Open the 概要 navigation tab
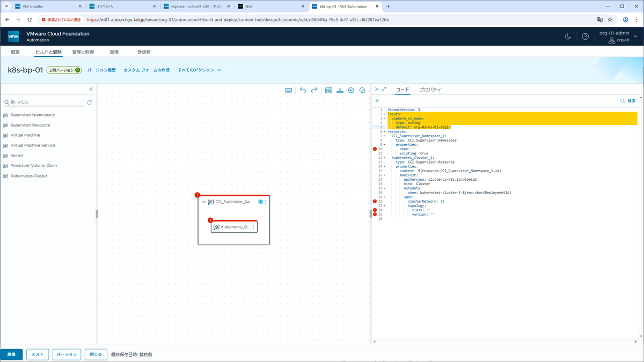Screen dimensions: 644x362 [15, 52]
